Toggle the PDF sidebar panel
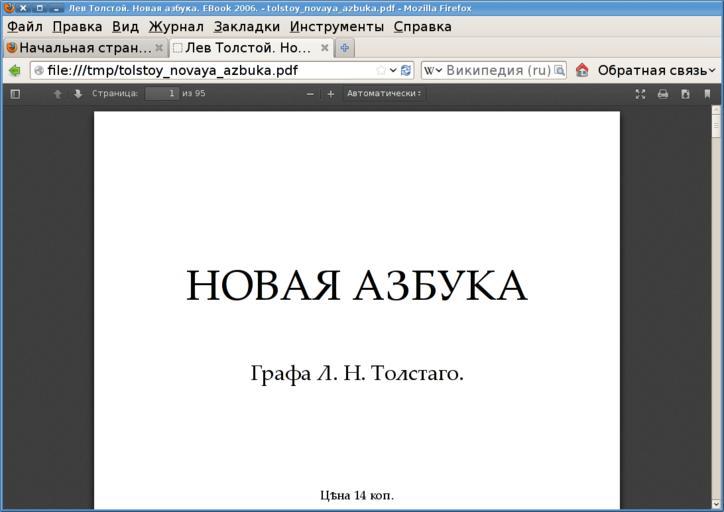This screenshot has height=512, width=724. [x=15, y=94]
